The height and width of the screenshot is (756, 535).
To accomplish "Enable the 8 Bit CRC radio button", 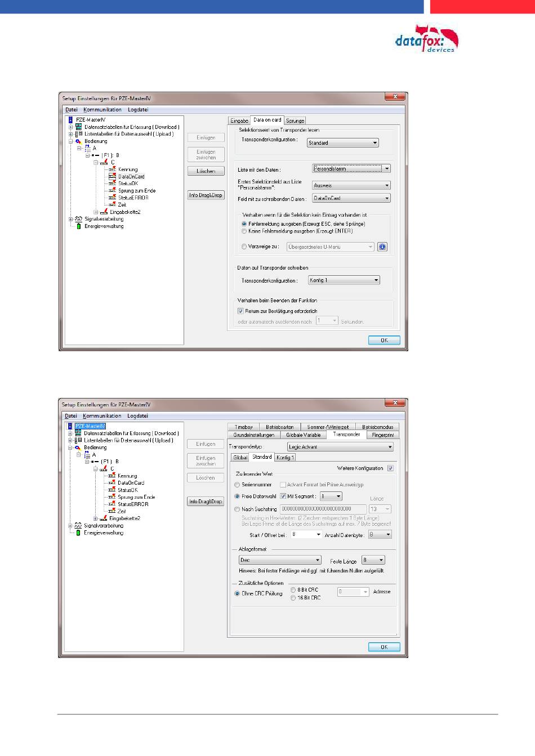I will point(293,590).
